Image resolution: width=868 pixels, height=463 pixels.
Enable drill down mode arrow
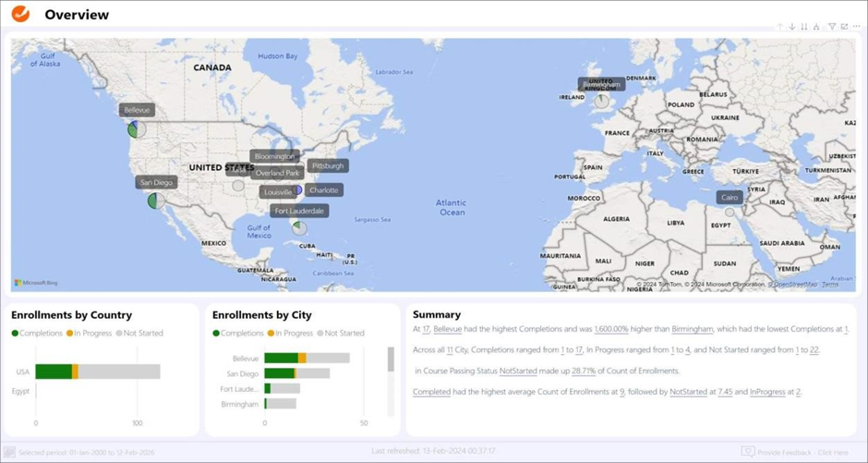coord(792,27)
